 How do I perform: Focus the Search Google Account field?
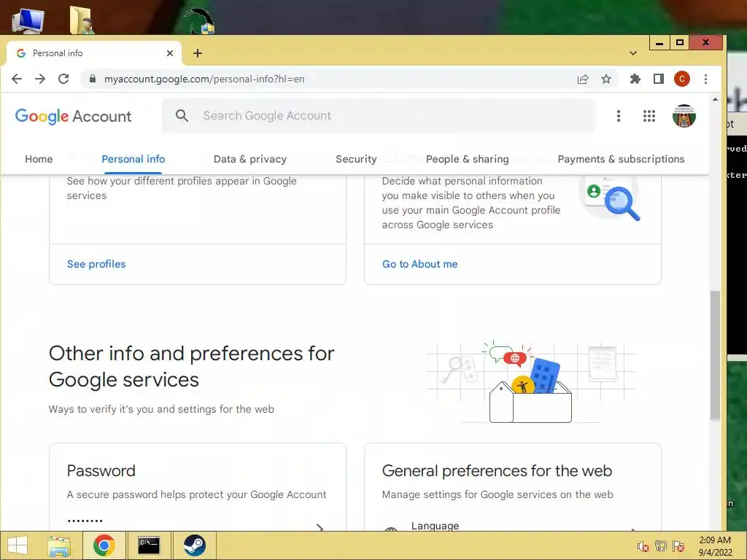[379, 116]
